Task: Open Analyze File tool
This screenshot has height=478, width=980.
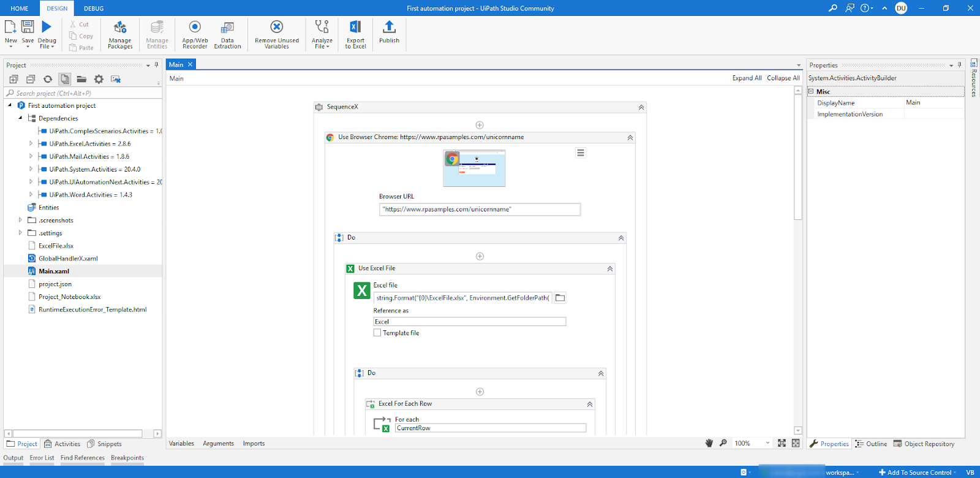Action: [322, 34]
